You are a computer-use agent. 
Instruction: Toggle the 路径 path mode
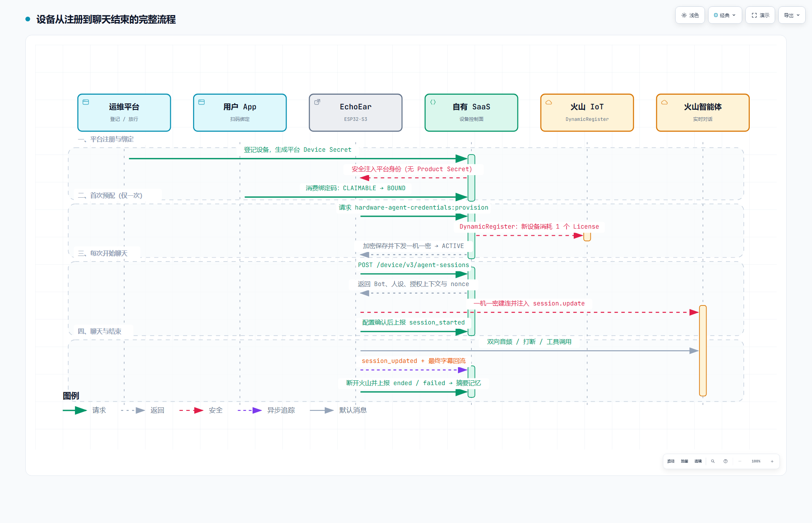click(671, 461)
